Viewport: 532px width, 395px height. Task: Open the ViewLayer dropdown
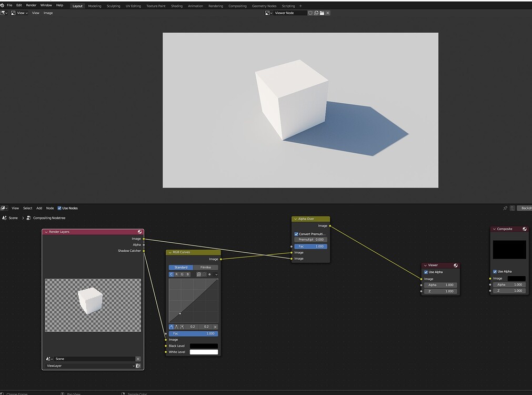[91, 366]
